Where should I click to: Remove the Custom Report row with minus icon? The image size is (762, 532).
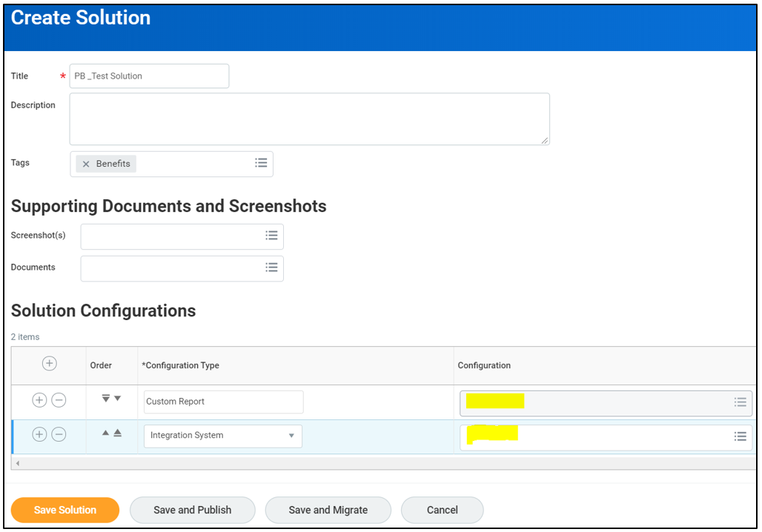pyautogui.click(x=59, y=400)
